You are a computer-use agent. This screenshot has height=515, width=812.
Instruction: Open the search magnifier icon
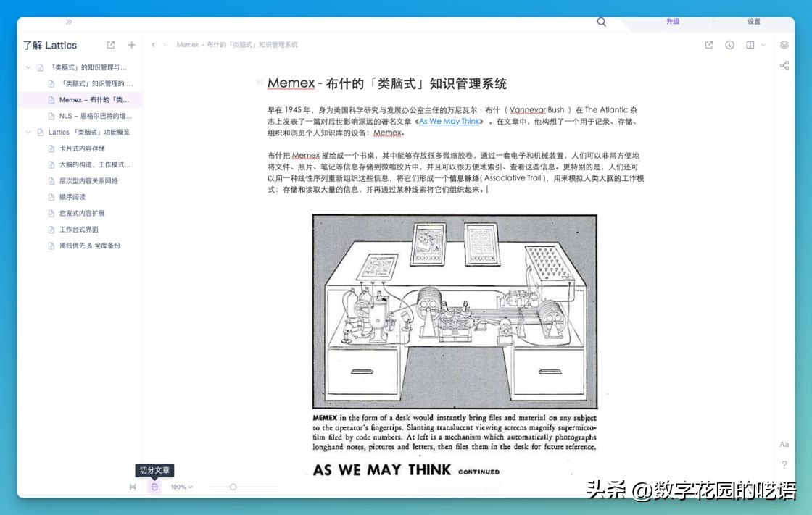[x=601, y=22]
